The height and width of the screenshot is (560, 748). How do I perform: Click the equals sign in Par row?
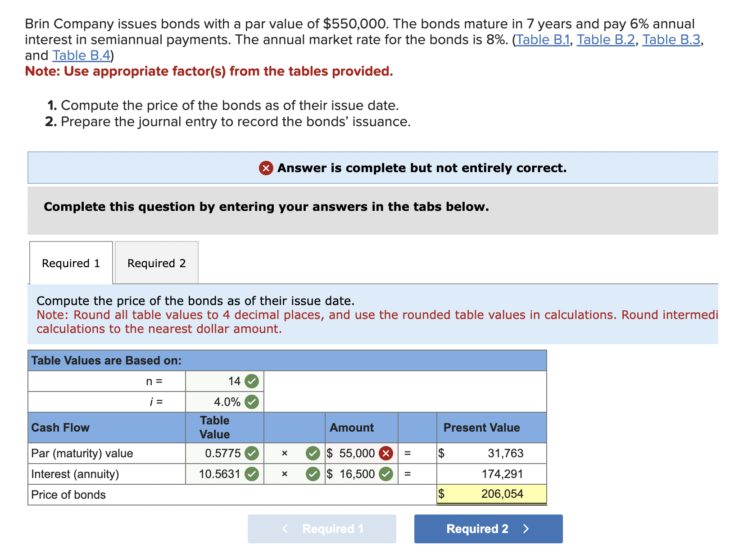point(408,453)
